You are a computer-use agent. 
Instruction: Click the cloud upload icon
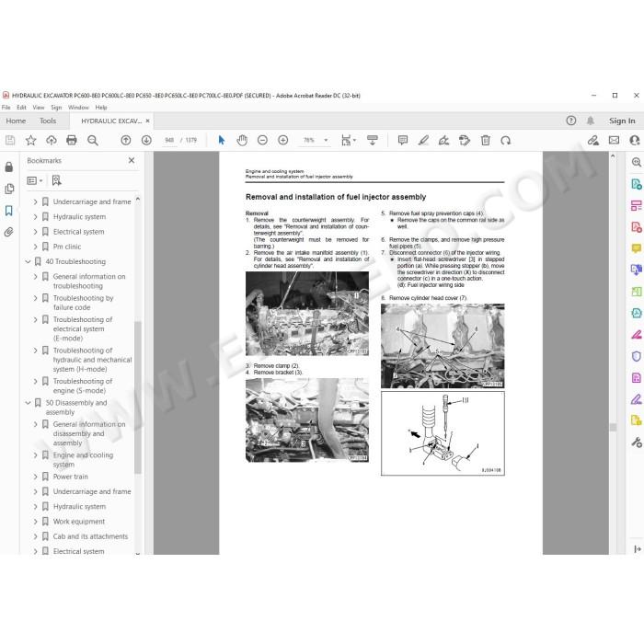coord(52,141)
